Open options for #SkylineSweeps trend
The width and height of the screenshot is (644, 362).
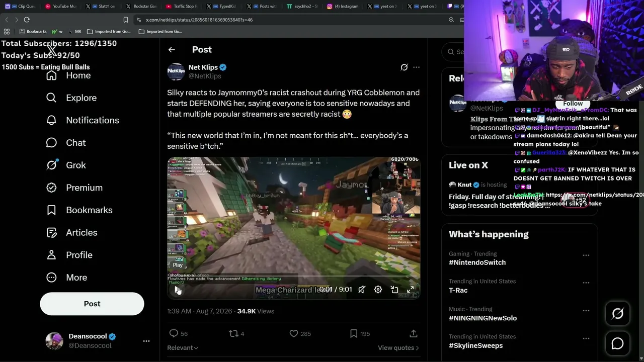(x=586, y=338)
